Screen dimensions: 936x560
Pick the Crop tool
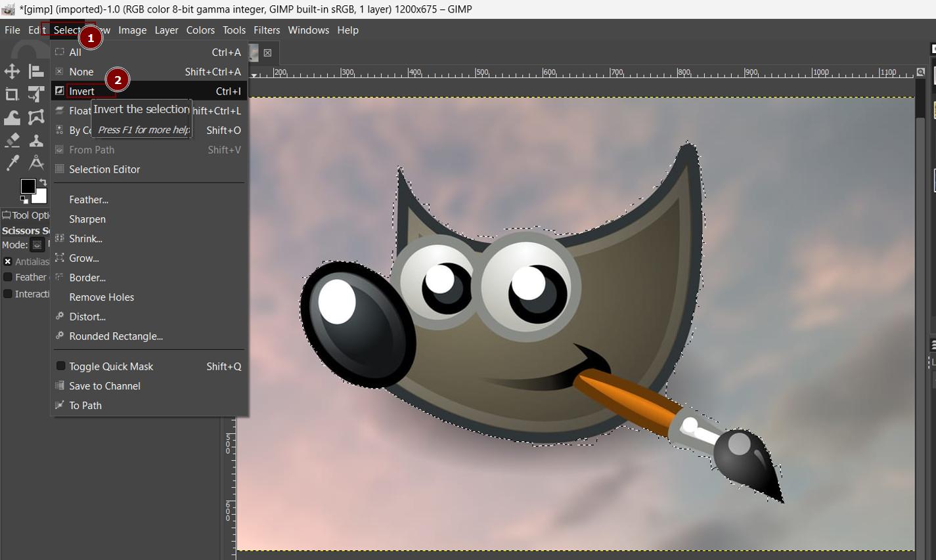pos(12,95)
